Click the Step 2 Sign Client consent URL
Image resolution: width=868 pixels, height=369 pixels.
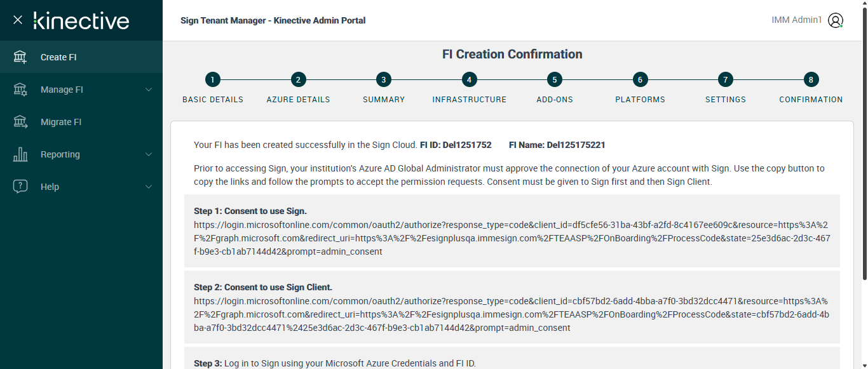point(512,314)
